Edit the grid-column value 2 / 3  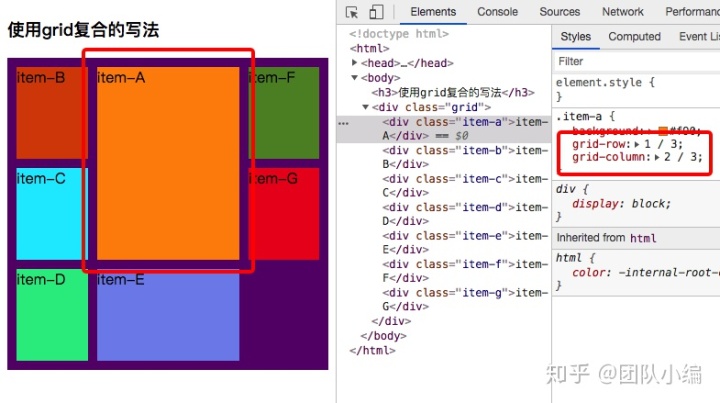(683, 157)
